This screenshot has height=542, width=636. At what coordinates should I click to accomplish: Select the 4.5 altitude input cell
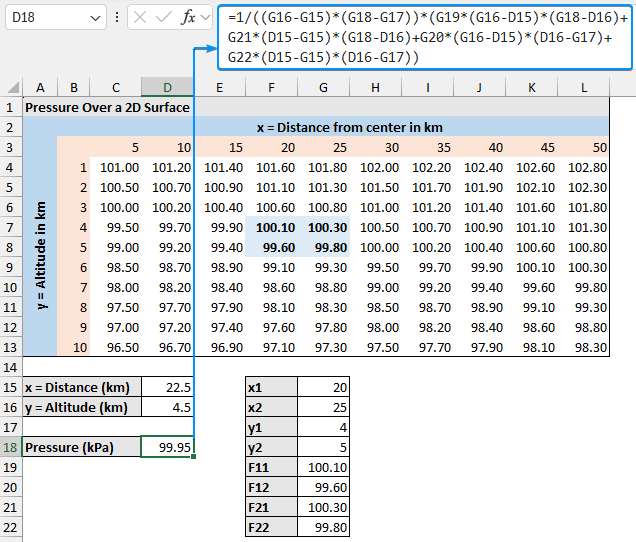pos(167,407)
